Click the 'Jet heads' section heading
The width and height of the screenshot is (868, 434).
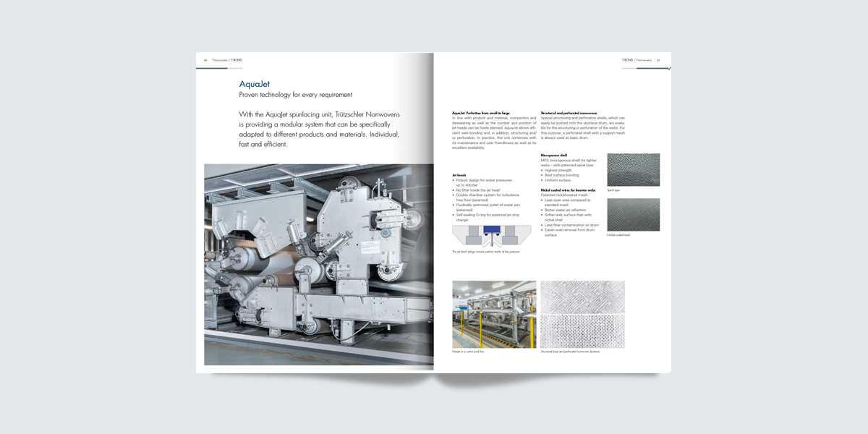click(459, 175)
